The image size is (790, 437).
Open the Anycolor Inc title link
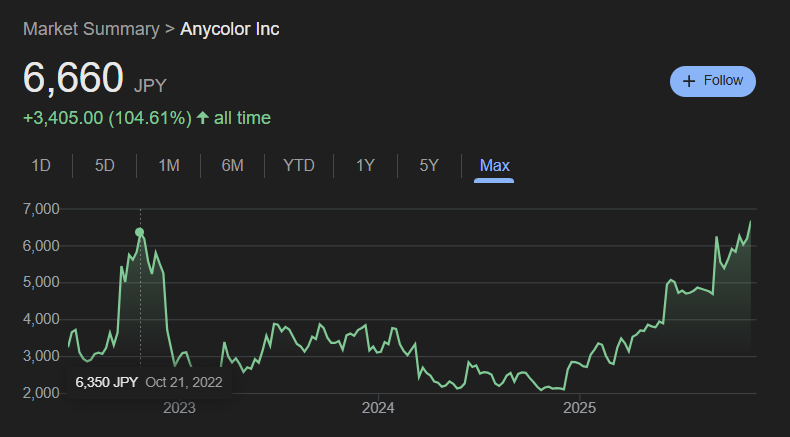point(230,29)
